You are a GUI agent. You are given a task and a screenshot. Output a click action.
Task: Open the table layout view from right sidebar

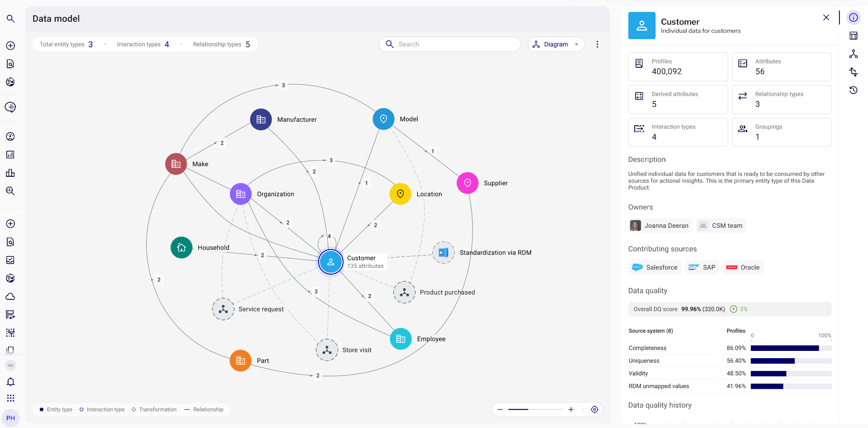point(853,36)
